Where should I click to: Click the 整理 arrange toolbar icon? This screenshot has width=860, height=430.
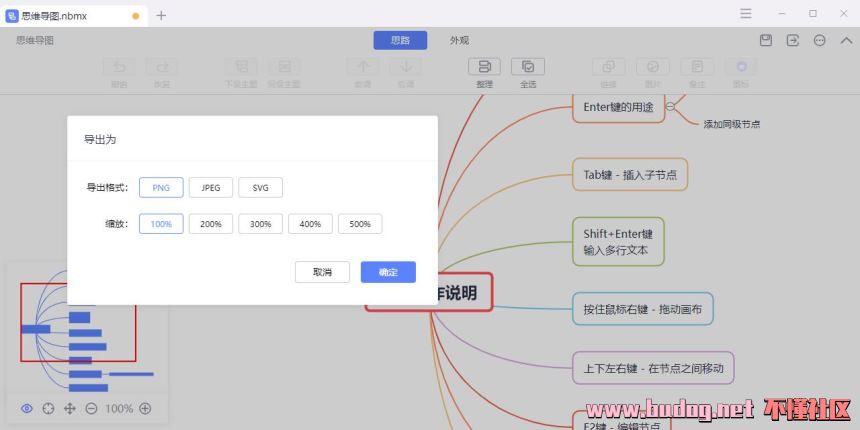coord(484,67)
